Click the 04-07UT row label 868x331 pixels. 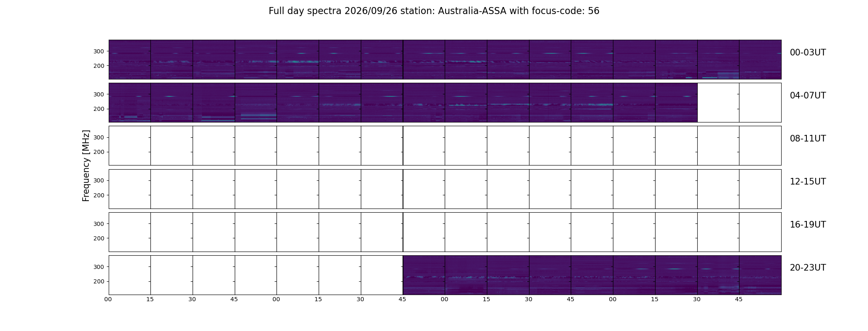pyautogui.click(x=808, y=96)
